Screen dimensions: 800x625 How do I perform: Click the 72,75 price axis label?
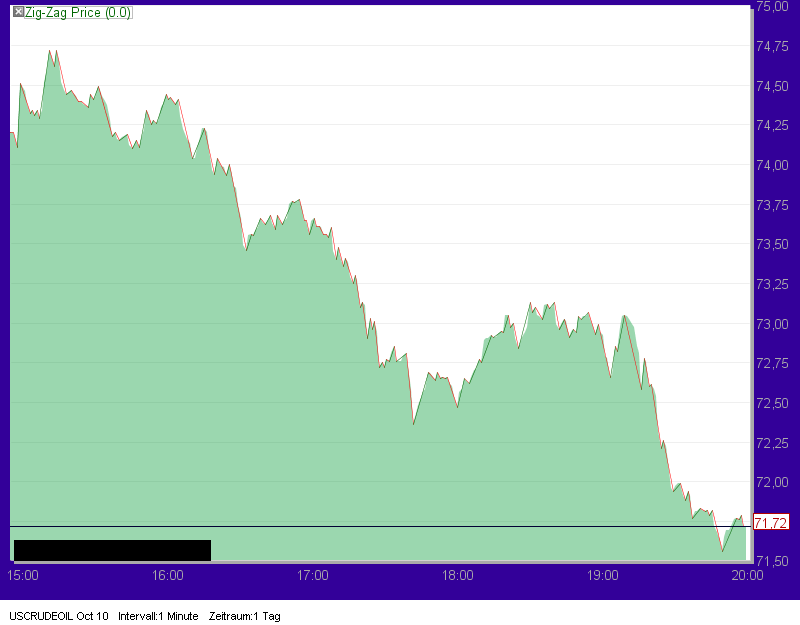point(772,363)
